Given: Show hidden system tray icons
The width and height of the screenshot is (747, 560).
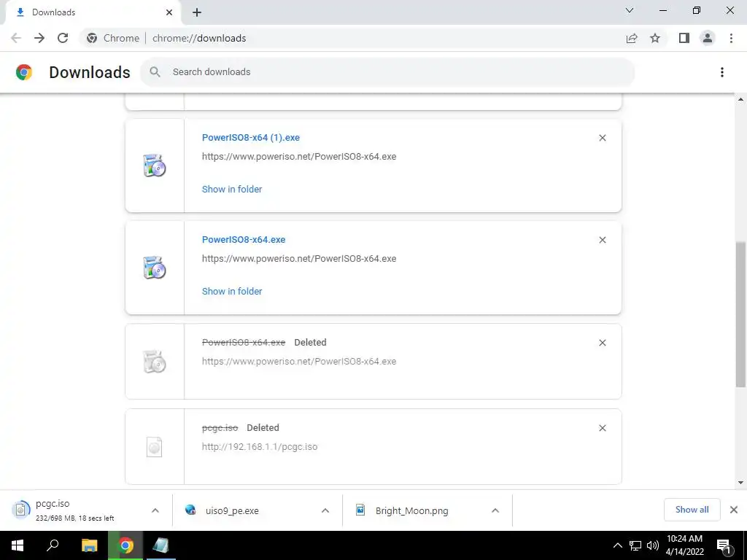Looking at the screenshot, I should tap(617, 545).
